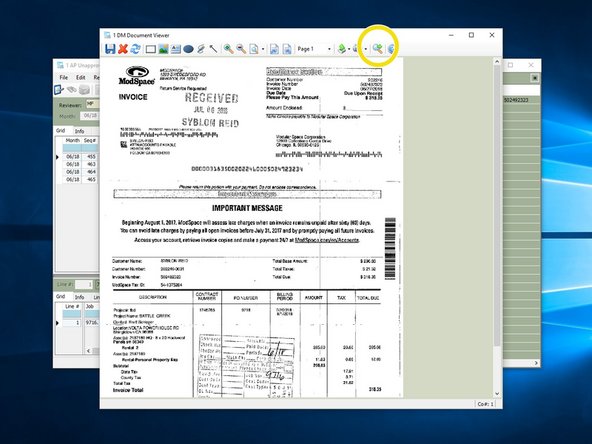
Task: Click the first toolbar icon in AP window
Action: coord(59,90)
